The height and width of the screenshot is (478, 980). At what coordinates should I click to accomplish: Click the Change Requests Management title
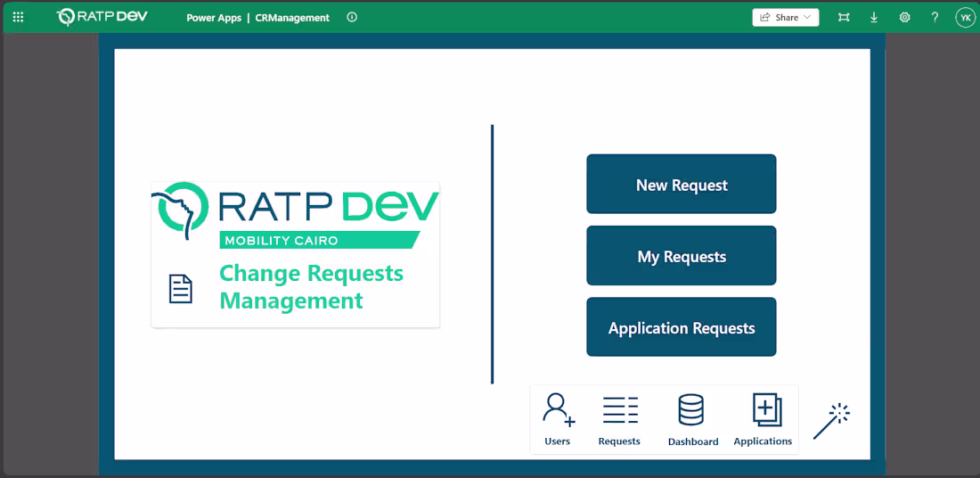pos(311,287)
